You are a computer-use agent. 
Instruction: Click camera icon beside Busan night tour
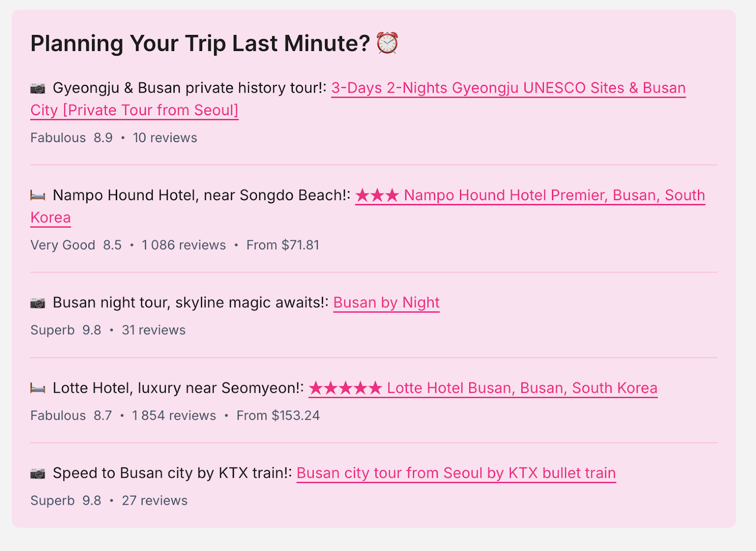(38, 303)
